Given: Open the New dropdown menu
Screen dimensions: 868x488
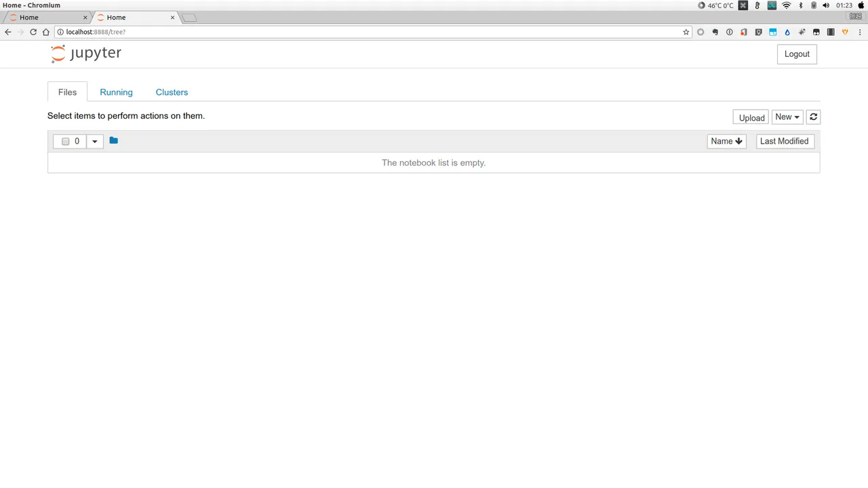Looking at the screenshot, I should [x=787, y=117].
